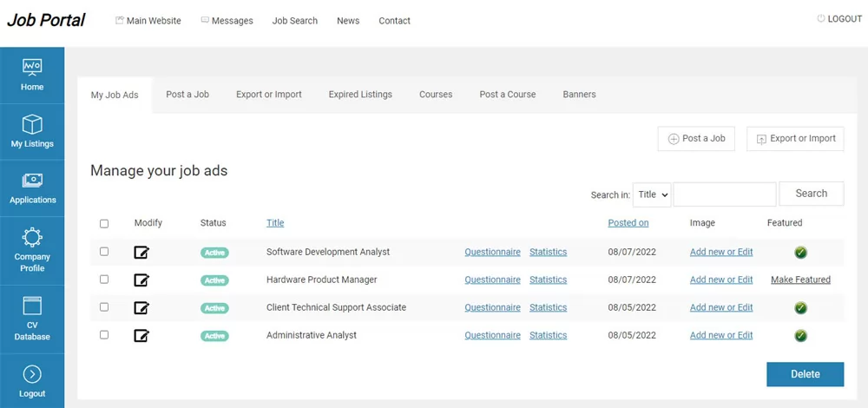868x408 pixels.
Task: Click Active badge for Administrative Analyst
Action: point(214,335)
